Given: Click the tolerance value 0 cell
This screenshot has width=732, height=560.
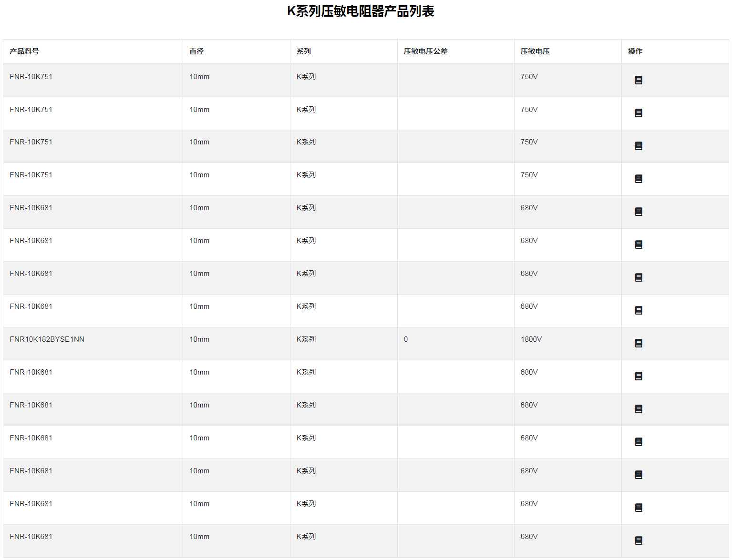Looking at the screenshot, I should (x=406, y=339).
